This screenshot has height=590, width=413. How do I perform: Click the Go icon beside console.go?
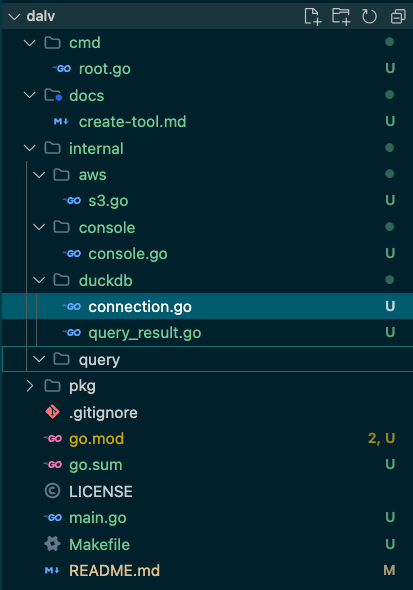coord(71,254)
